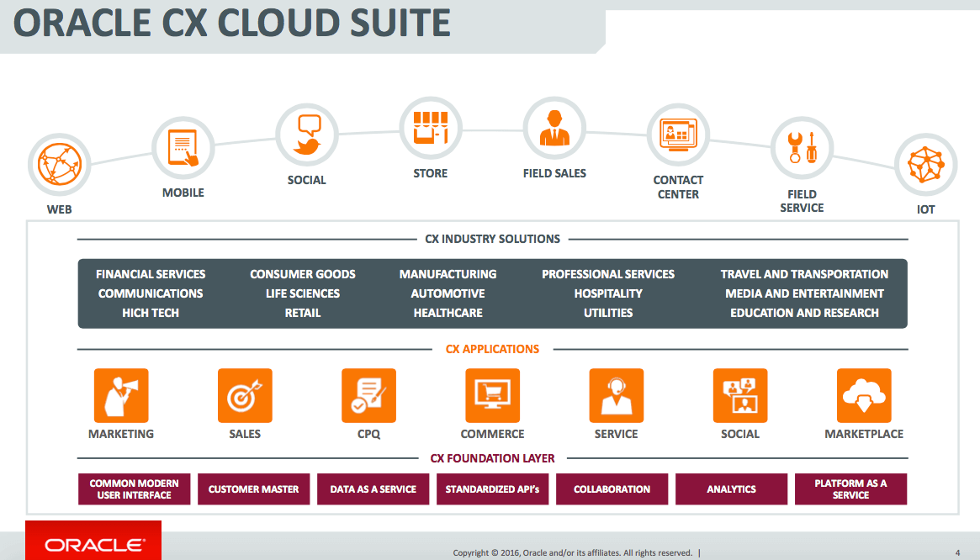The height and width of the screenshot is (560, 980).
Task: Select the Commerce shopping cart icon
Action: (x=492, y=396)
